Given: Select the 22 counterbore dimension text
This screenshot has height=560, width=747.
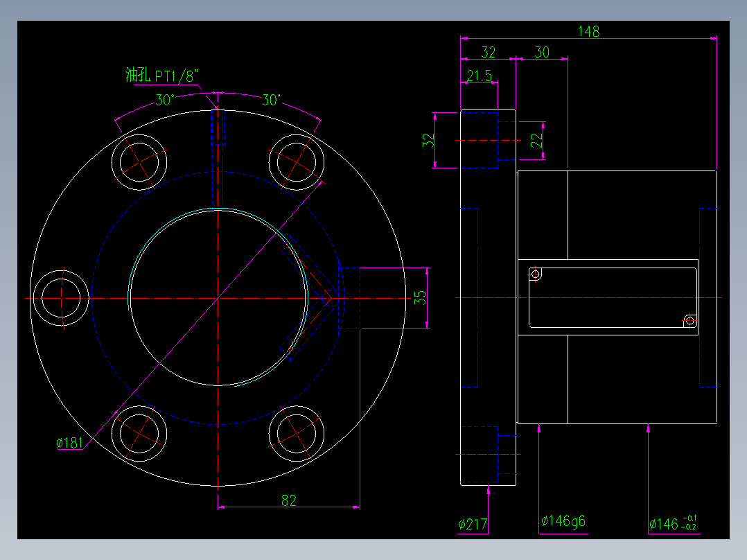Looking at the screenshot, I should [x=536, y=140].
